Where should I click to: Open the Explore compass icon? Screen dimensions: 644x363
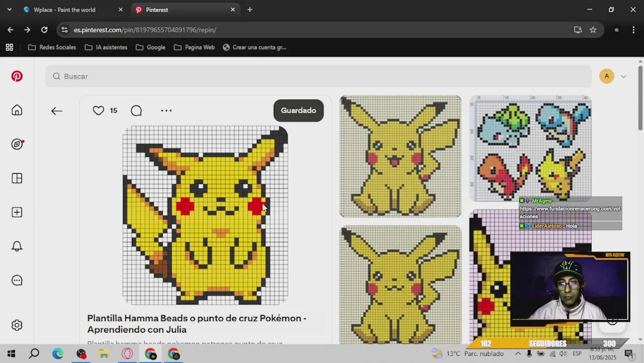point(17,144)
